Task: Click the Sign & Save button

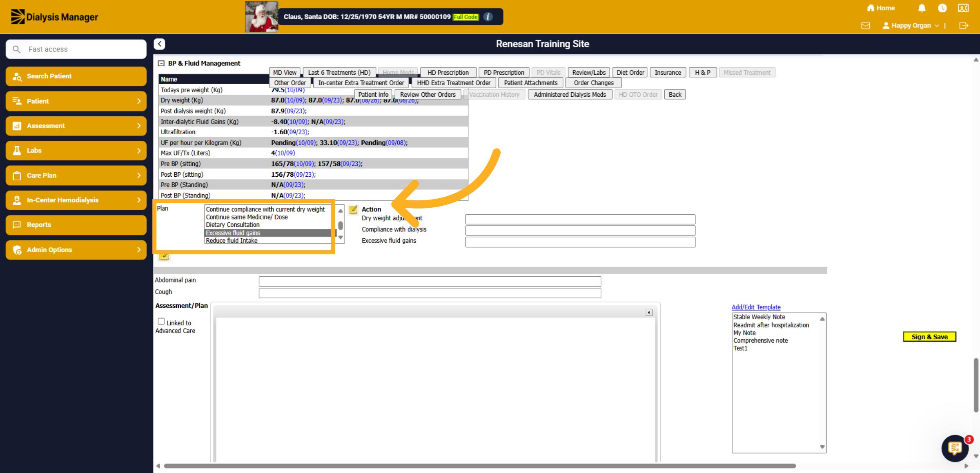Action: click(x=929, y=337)
